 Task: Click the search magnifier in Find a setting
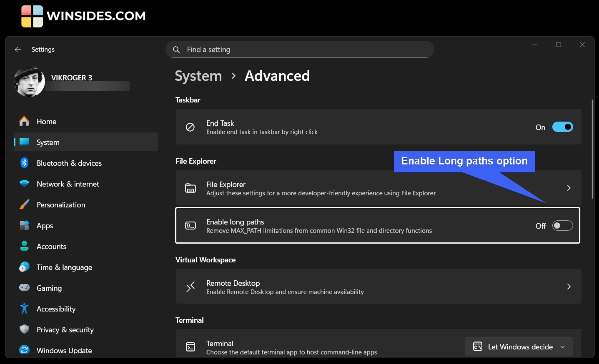click(x=176, y=49)
